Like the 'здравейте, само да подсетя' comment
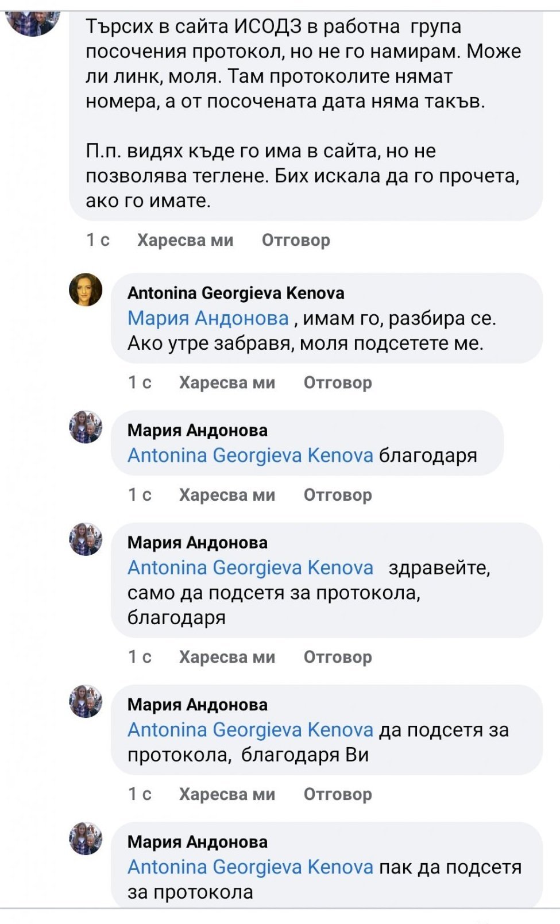The height and width of the screenshot is (924, 560). (227, 657)
